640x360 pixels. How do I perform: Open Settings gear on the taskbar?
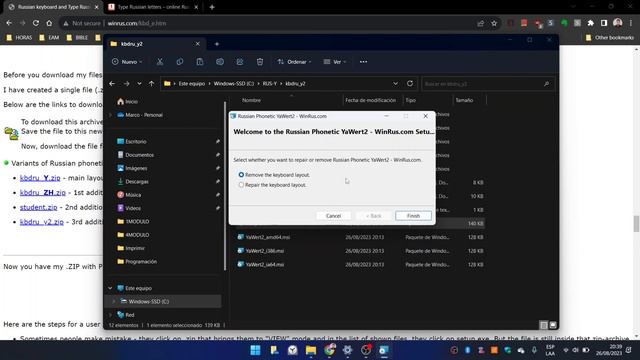(x=347, y=350)
